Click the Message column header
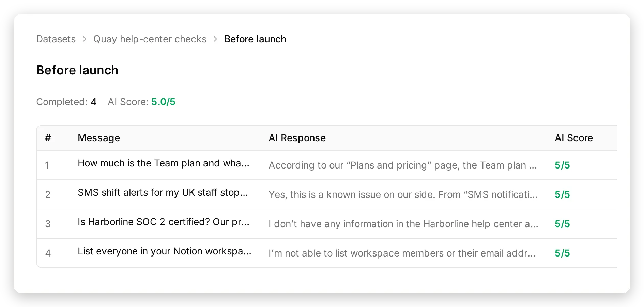The image size is (644, 307). [99, 138]
